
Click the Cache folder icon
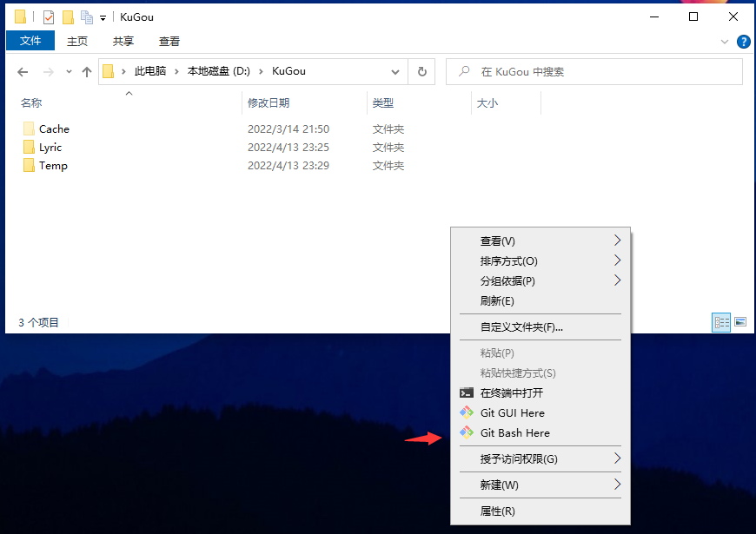[x=29, y=129]
